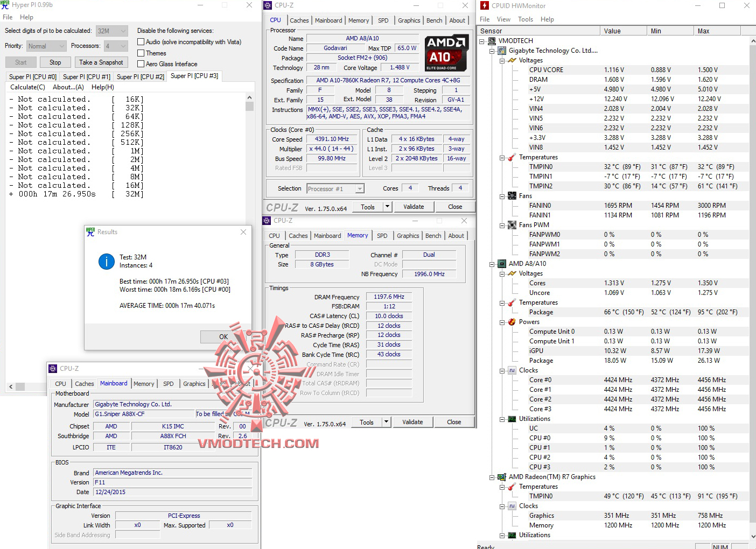Click the Sensor column header
The image size is (756, 549).
tap(538, 31)
